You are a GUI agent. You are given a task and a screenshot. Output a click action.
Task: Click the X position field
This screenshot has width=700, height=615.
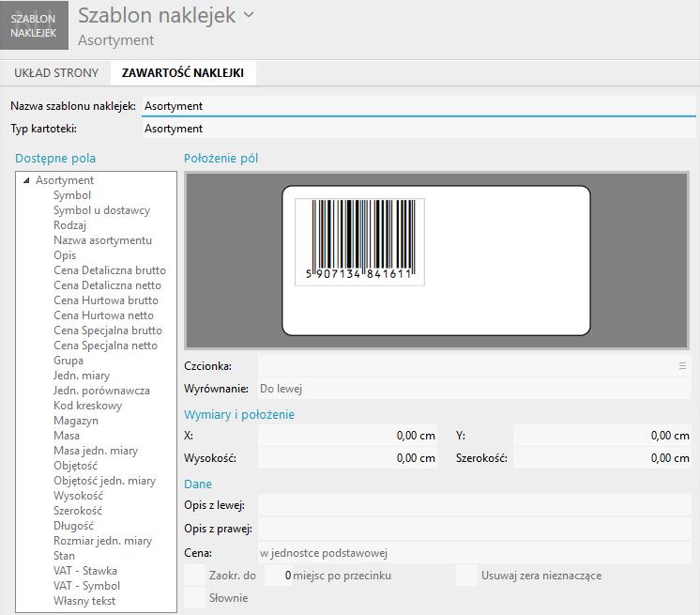click(348, 436)
